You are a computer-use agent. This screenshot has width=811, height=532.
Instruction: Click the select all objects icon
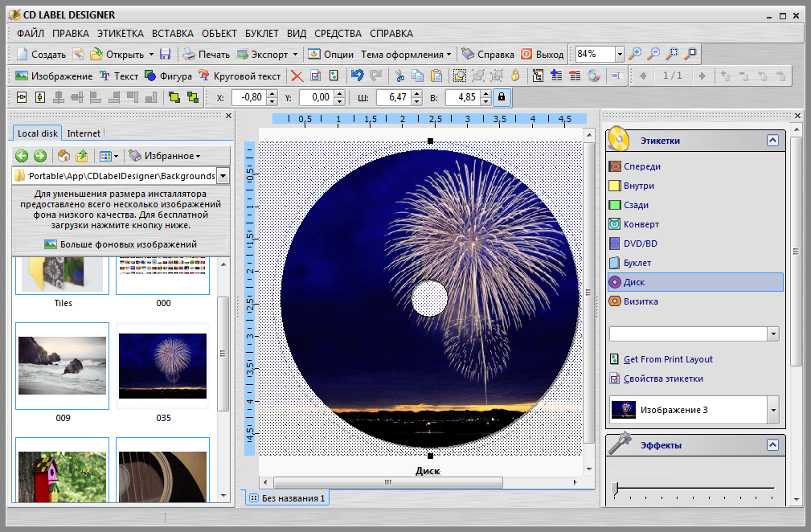[x=459, y=76]
